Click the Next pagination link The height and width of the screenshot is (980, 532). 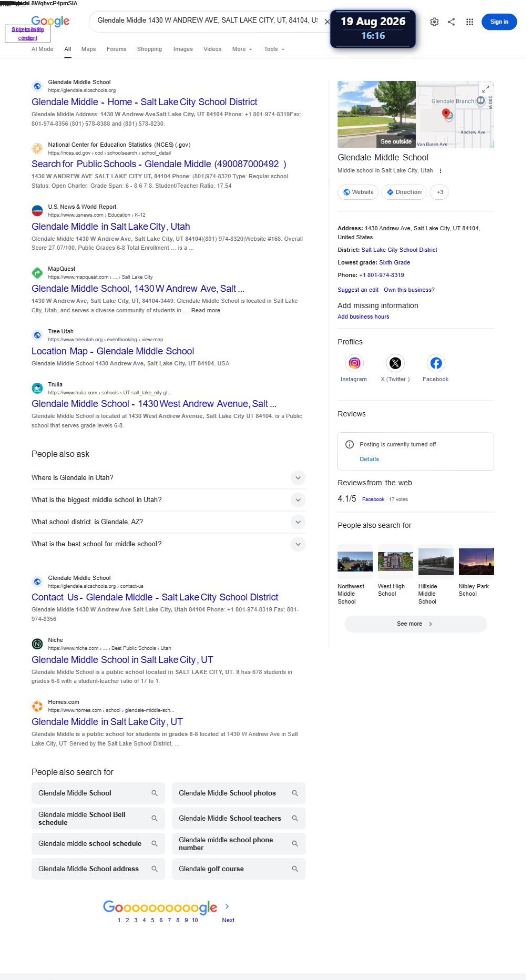coord(228,921)
